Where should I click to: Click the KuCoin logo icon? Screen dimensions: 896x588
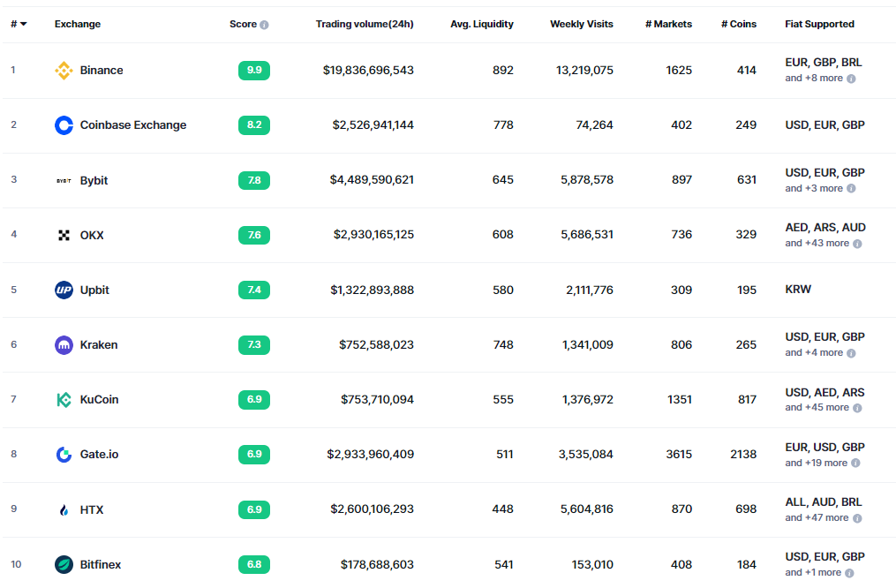[x=64, y=400]
